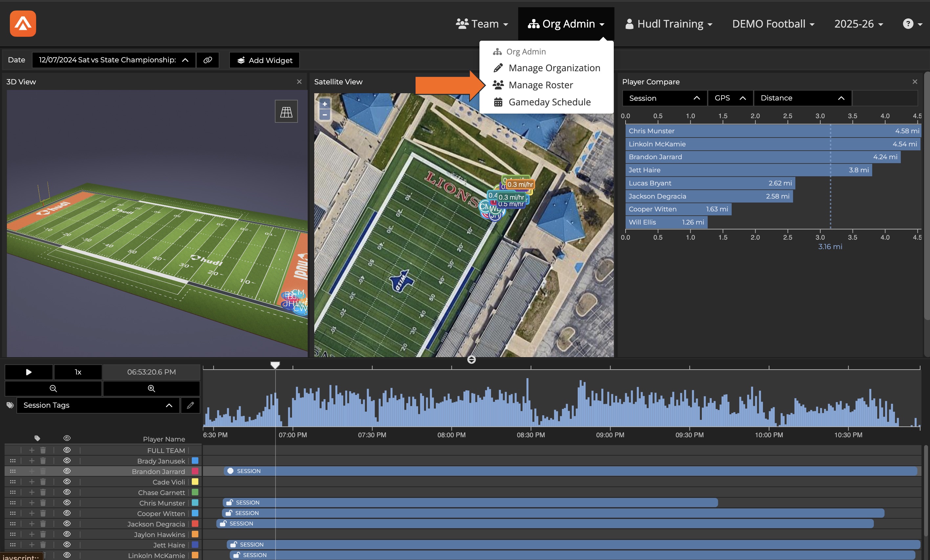The height and width of the screenshot is (560, 930).
Task: Click Cade Violi's yellow color swatch
Action: [195, 482]
